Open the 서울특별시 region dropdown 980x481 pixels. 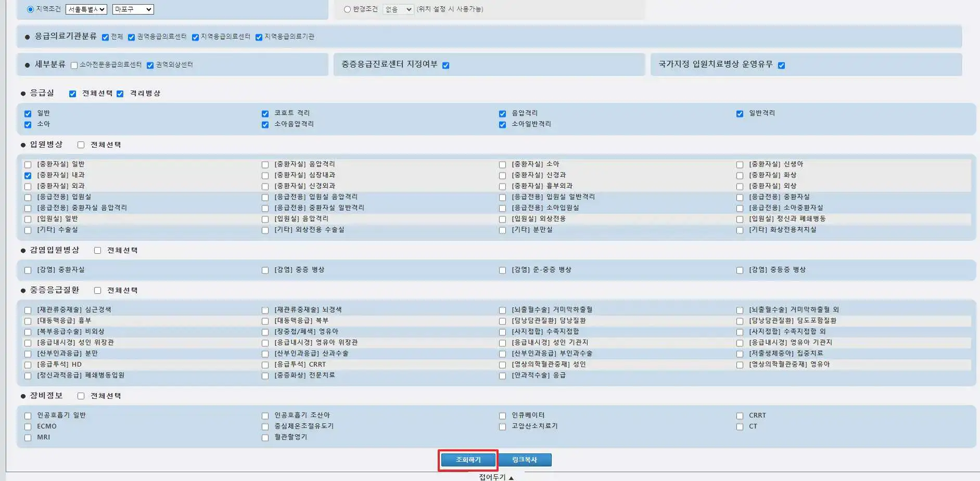[86, 9]
